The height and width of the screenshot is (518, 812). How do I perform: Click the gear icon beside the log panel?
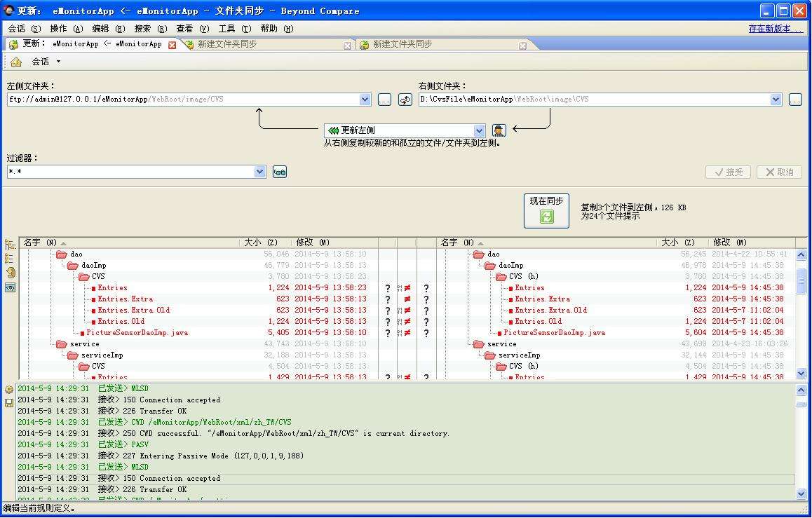pos(9,390)
